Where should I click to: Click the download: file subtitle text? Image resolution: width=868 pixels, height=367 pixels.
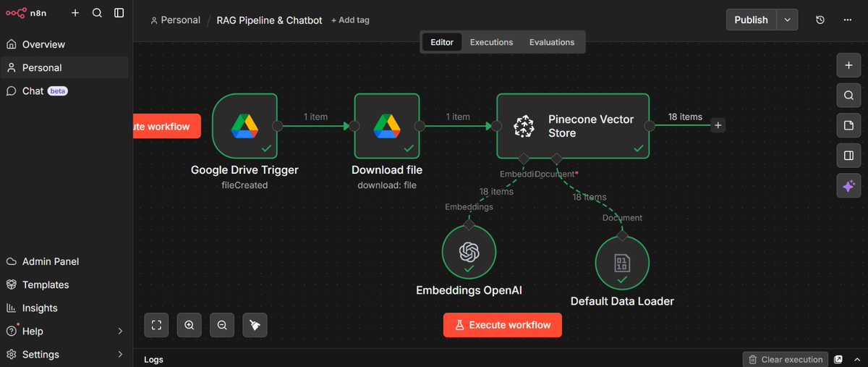[387, 185]
